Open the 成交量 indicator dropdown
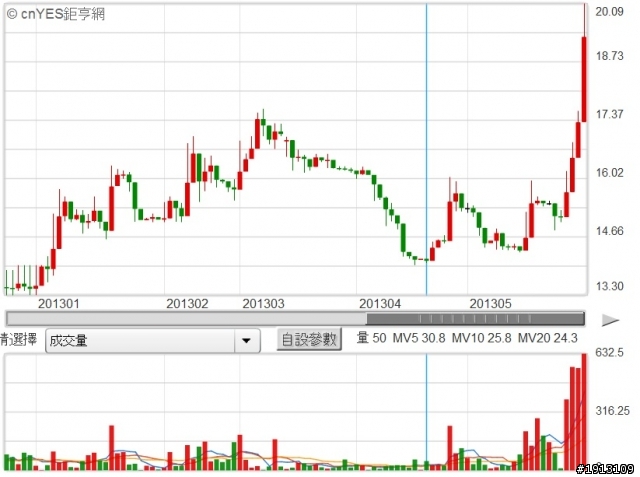 [x=153, y=340]
